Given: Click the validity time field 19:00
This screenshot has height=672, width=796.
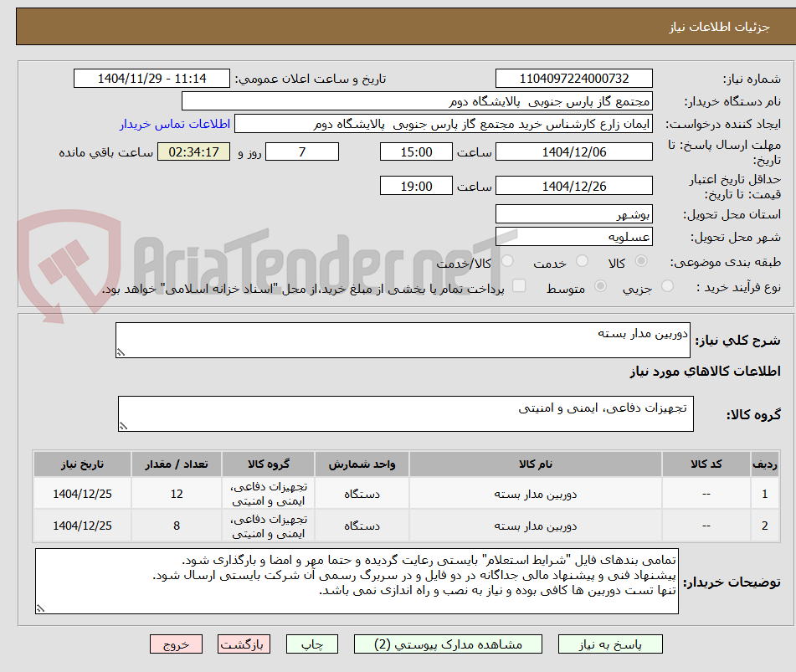Looking at the screenshot, I should pos(416,186).
